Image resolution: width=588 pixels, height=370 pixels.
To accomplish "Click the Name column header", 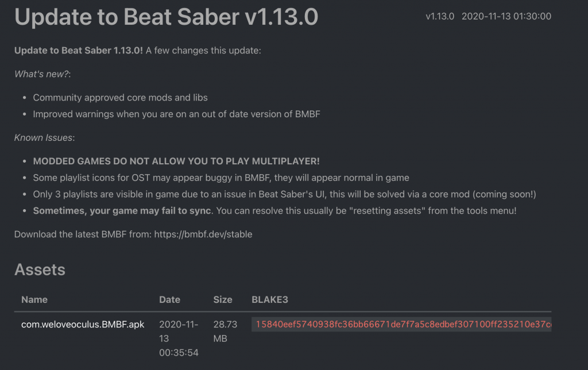I will [34, 299].
